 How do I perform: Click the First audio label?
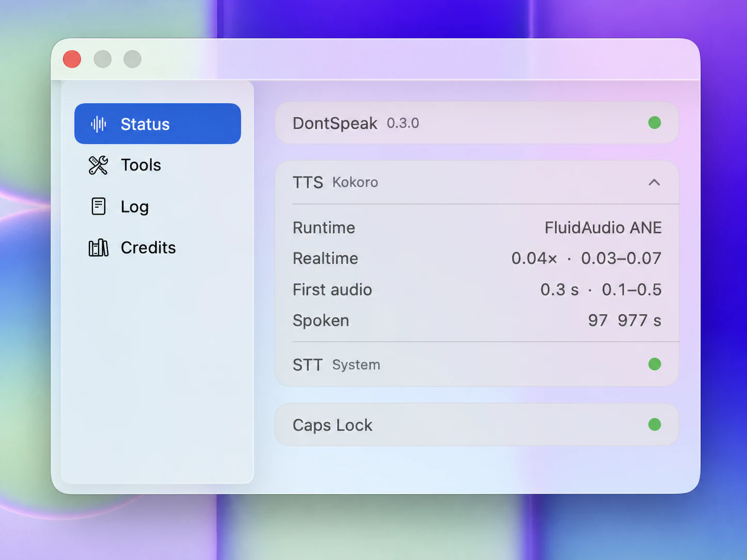(x=332, y=289)
